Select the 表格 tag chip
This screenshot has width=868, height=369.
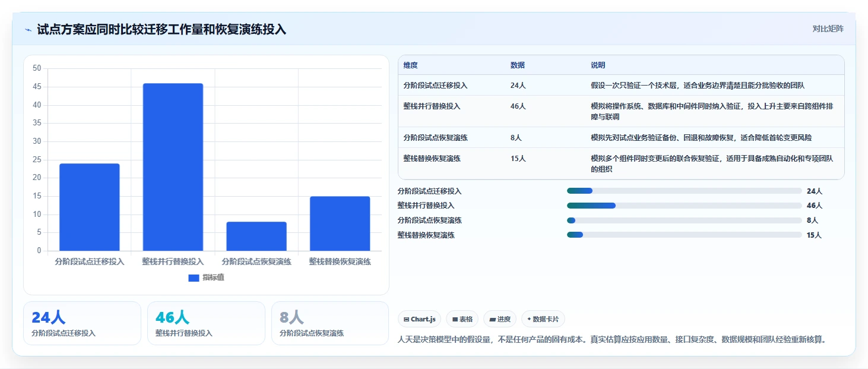click(462, 319)
